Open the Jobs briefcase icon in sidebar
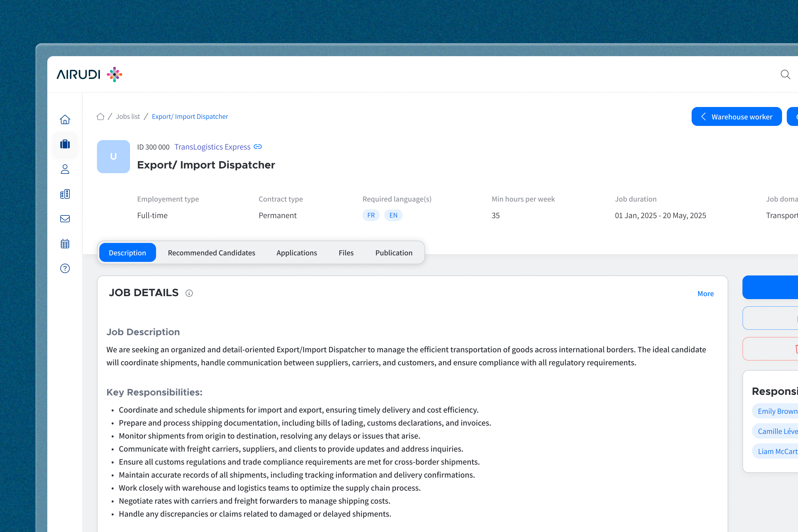 [x=65, y=144]
